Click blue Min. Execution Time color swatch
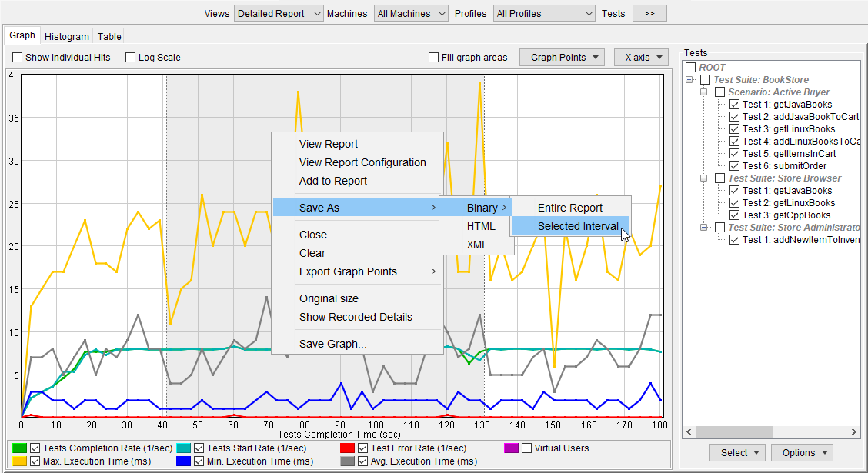Screen dimensions: 868x473 (x=183, y=461)
